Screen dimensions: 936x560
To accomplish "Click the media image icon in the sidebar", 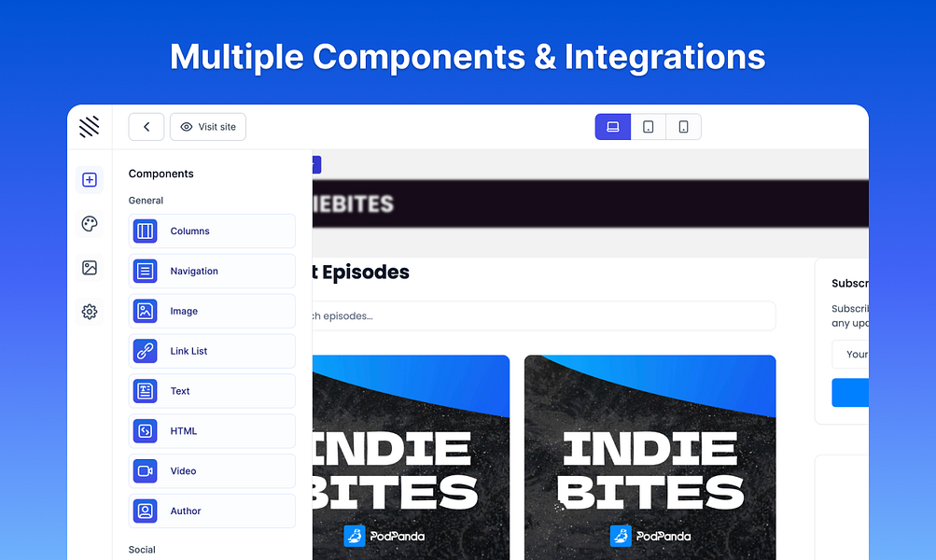I will 90,268.
